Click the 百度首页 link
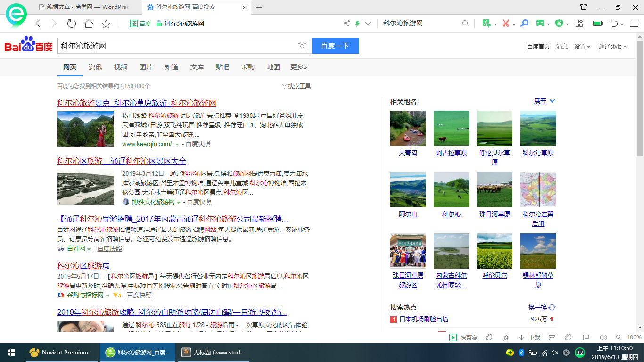Viewport: 644px width, 362px height. pyautogui.click(x=538, y=46)
